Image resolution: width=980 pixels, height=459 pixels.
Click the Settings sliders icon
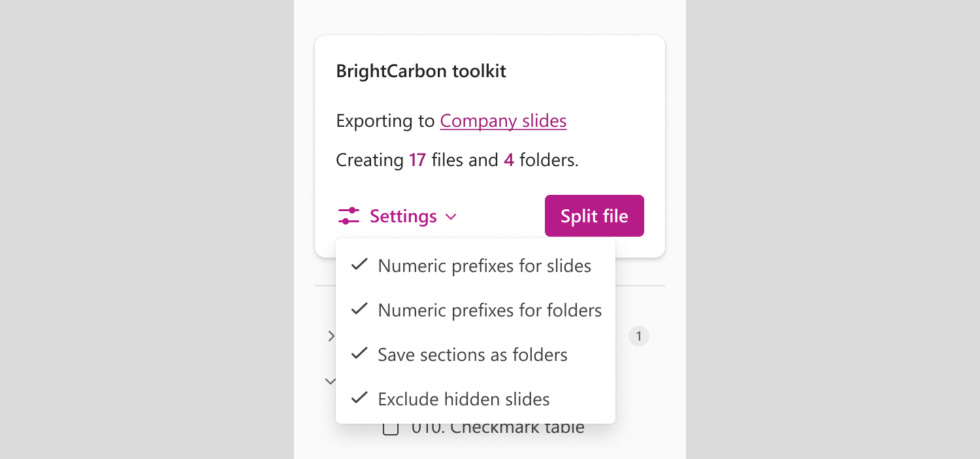click(x=349, y=216)
